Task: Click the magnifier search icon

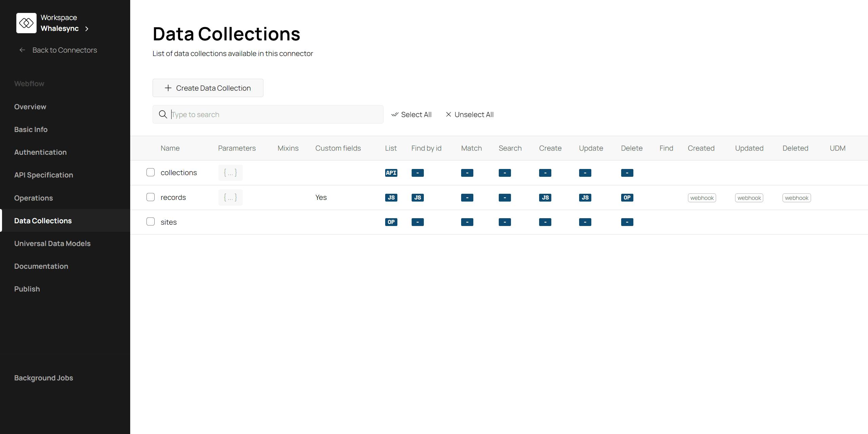Action: click(x=163, y=114)
